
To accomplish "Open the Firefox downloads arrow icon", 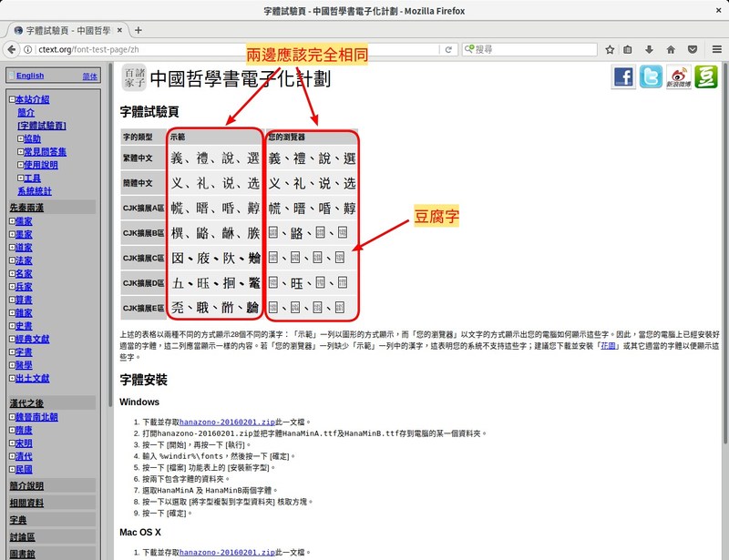I will (x=651, y=49).
